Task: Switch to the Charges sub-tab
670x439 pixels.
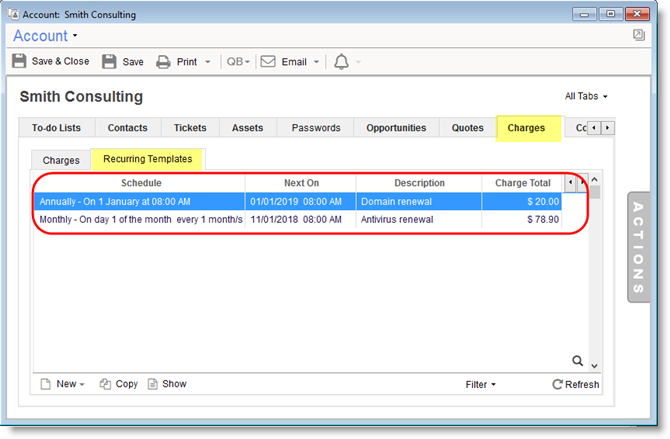Action: point(61,160)
